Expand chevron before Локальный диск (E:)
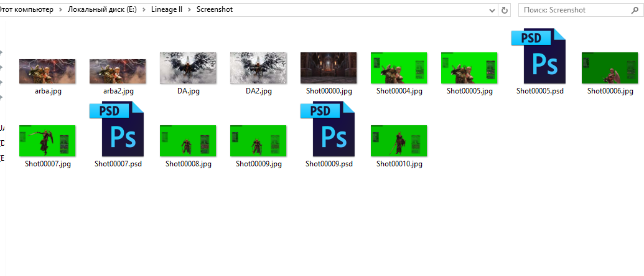 60,10
